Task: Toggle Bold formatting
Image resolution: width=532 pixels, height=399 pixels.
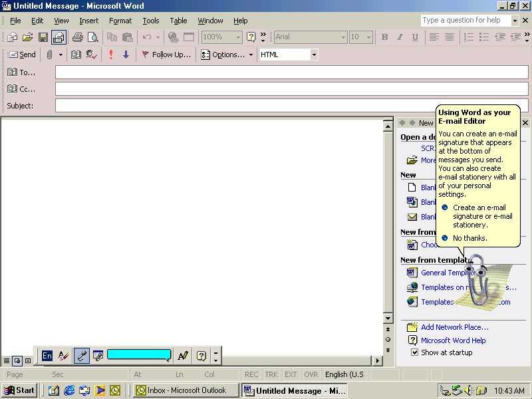Action: pyautogui.click(x=385, y=37)
